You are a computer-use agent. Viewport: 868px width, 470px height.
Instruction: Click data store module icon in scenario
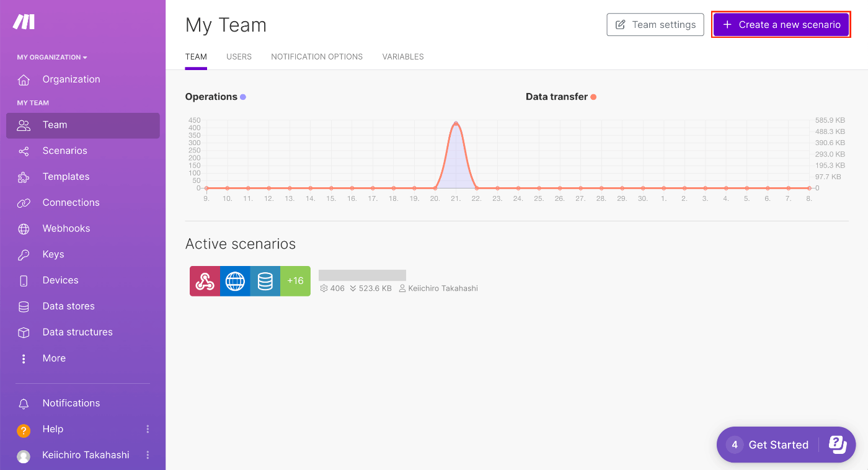click(x=265, y=282)
